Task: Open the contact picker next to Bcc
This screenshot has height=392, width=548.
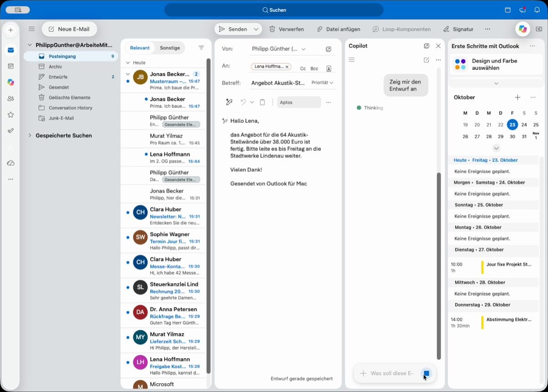Action: pos(329,69)
